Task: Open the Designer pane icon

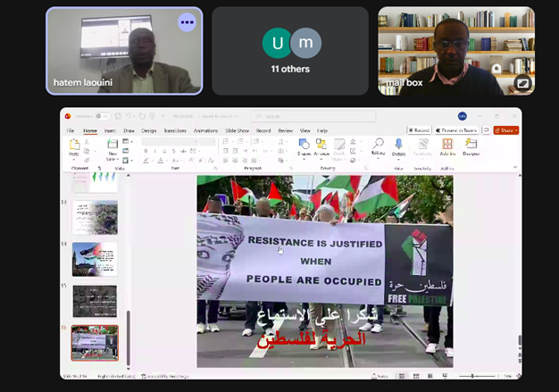Action: 470,146
